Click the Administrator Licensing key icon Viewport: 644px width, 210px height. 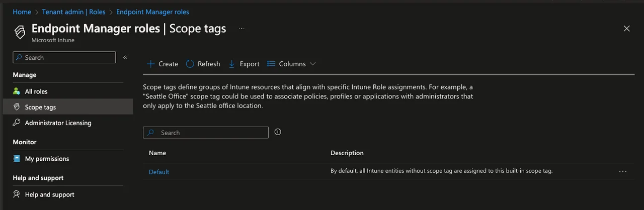(x=17, y=123)
